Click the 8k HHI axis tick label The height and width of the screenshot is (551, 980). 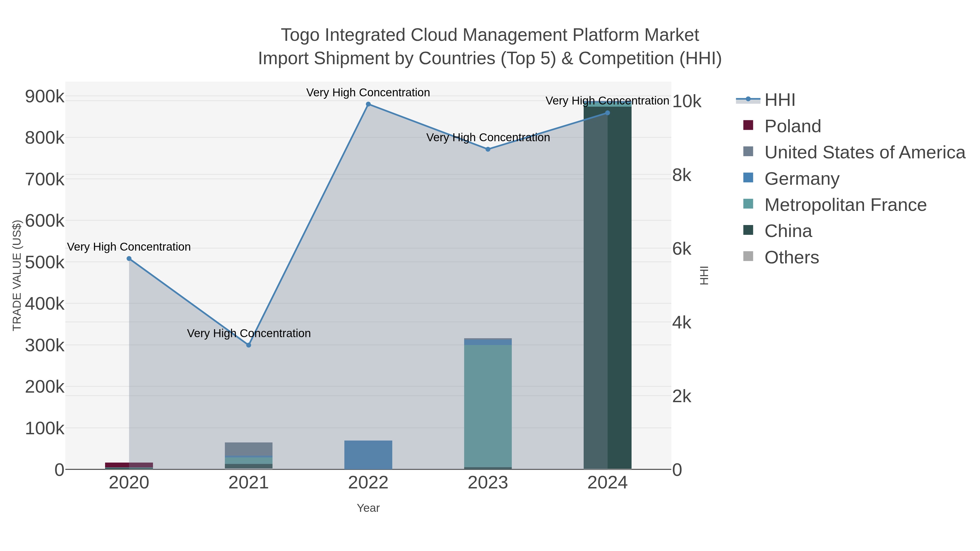[682, 175]
